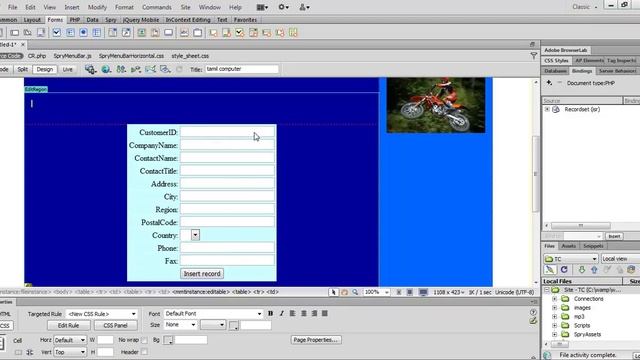Put files to remote server (blue arrow)
This screenshot has width=640, height=360.
594,270
